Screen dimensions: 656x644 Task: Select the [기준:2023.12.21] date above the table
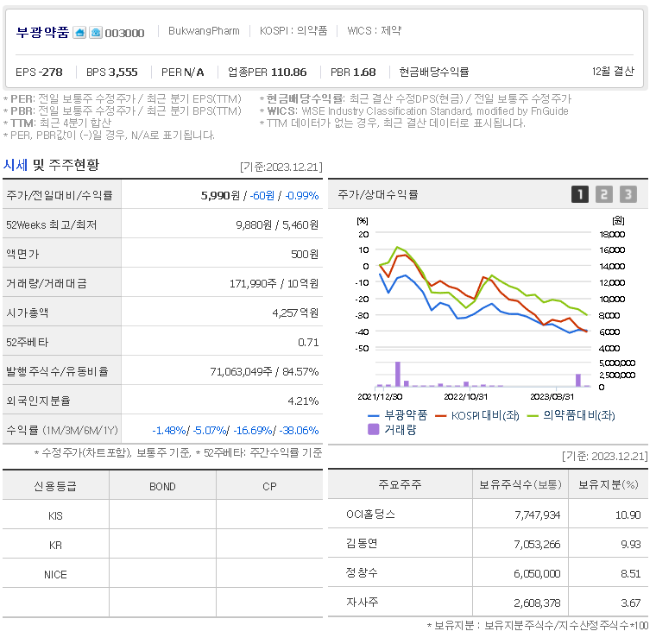point(281,167)
